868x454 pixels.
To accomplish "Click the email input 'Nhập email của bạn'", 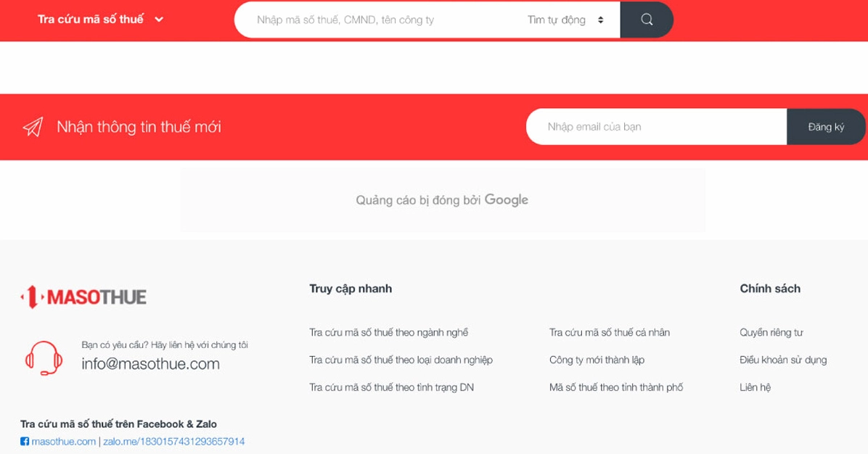I will click(656, 127).
